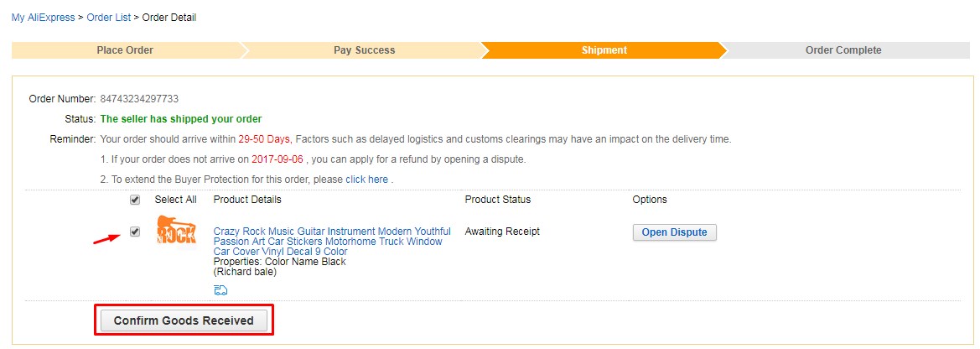Open the orange ROCK product thumbnail
Screen dimensions: 980x349
176,232
